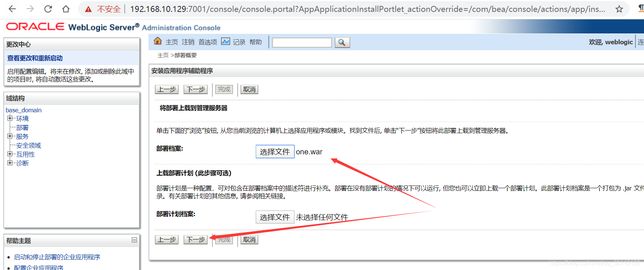Expand the 诊断 tree node
Image resolution: width=644 pixels, height=270 pixels.
pos(10,163)
